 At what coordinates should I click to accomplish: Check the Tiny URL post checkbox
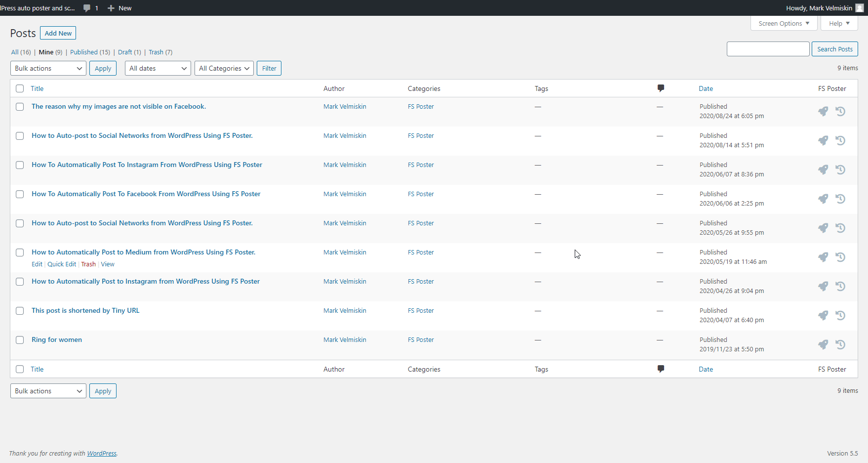click(20, 311)
